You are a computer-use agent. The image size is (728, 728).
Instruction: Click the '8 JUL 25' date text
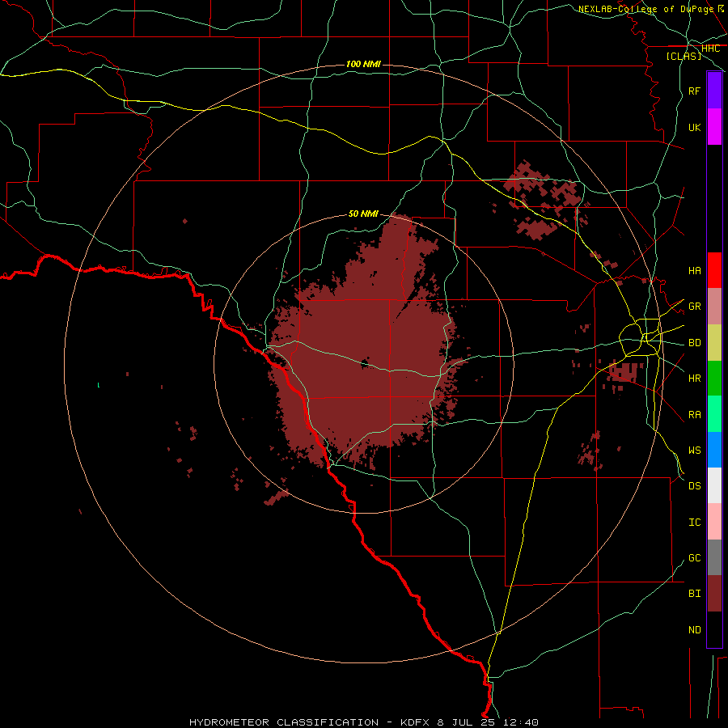(x=464, y=722)
